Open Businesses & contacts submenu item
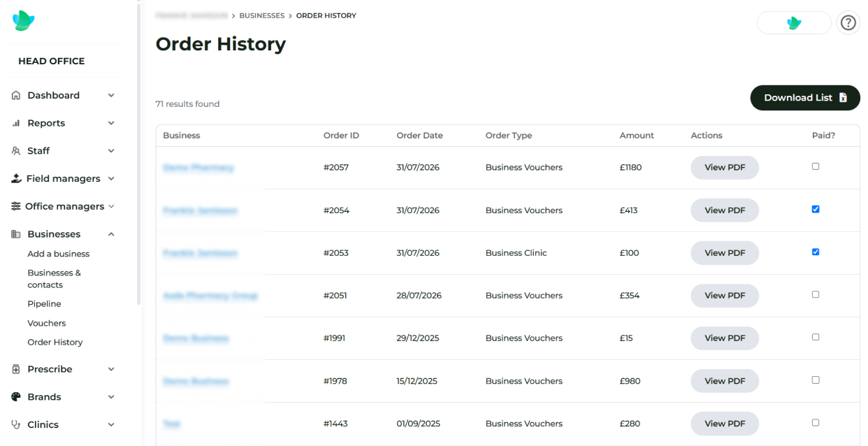The image size is (868, 446). (x=55, y=279)
